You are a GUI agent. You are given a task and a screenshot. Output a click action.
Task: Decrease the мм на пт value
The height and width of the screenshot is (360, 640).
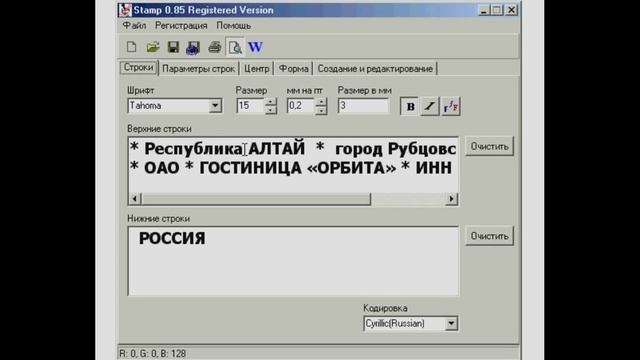(321, 110)
